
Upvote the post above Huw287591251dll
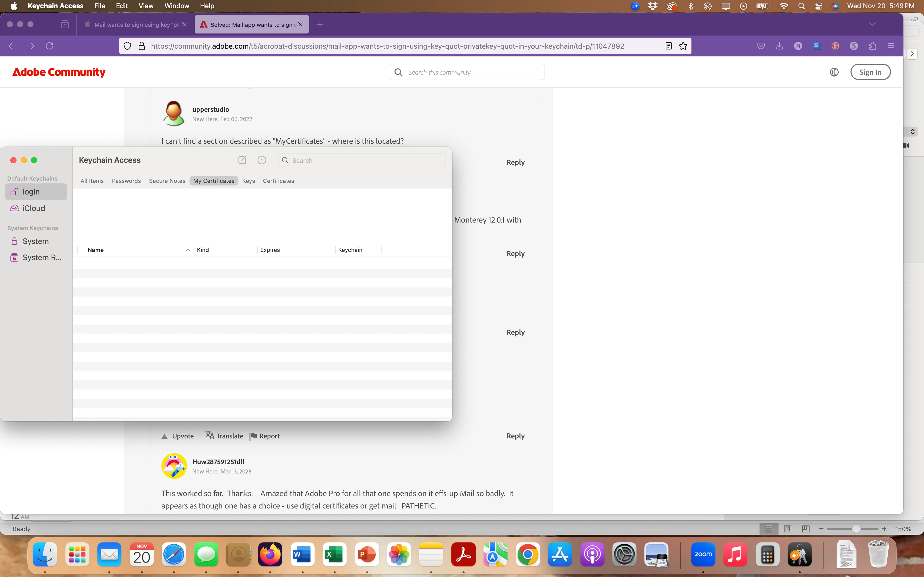coord(178,436)
